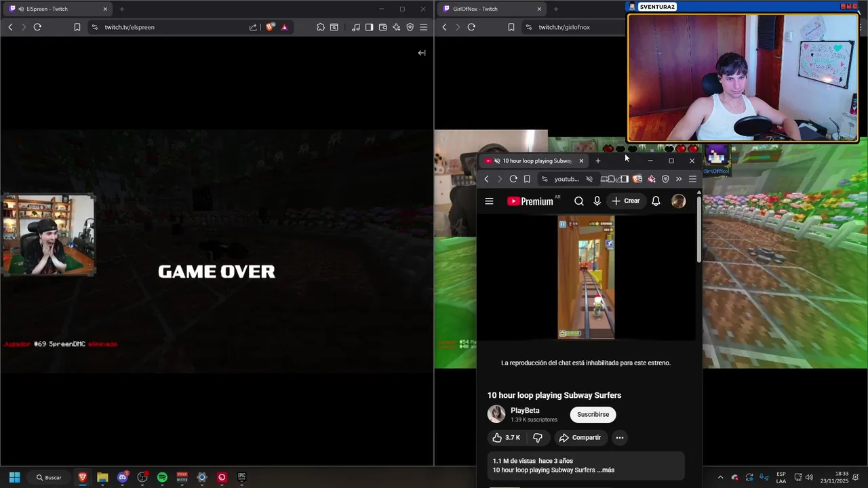Open the Windows Start menu
The height and width of the screenshot is (488, 868).
(x=14, y=477)
